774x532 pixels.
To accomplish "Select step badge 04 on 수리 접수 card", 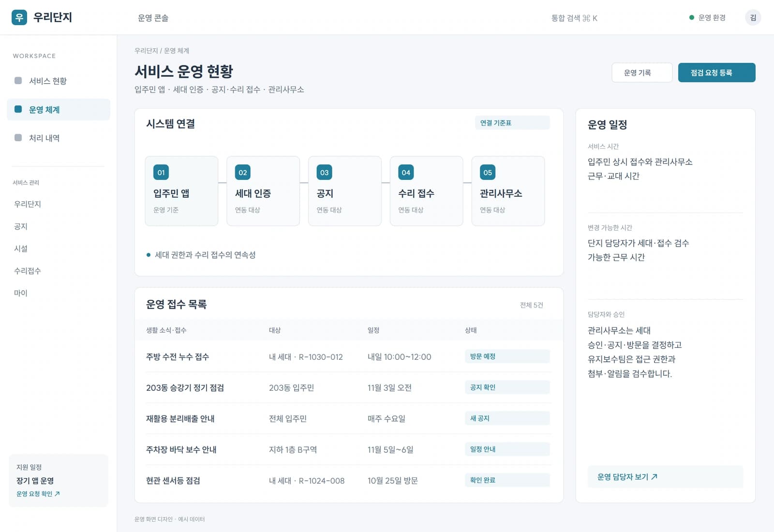I will pyautogui.click(x=406, y=172).
